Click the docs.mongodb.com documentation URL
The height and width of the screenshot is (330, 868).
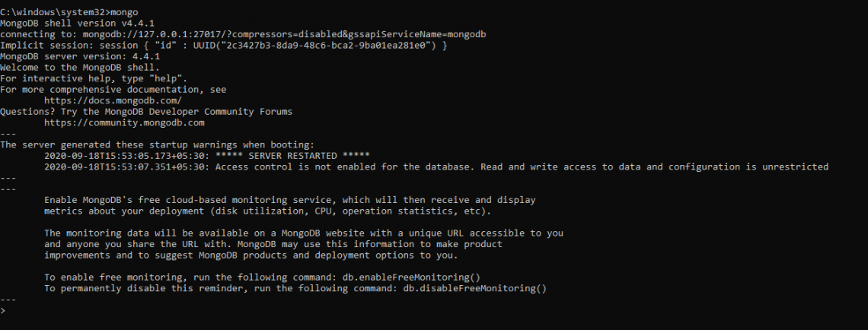tap(113, 100)
